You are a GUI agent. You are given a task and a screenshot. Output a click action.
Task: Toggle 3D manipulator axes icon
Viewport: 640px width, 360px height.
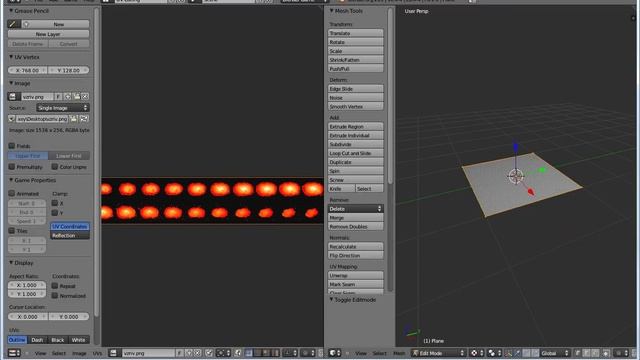click(509, 353)
